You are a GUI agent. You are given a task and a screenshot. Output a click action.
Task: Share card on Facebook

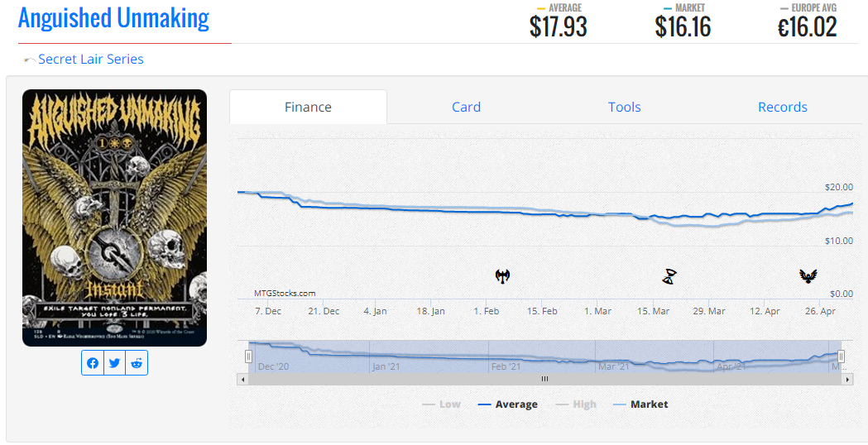point(93,363)
